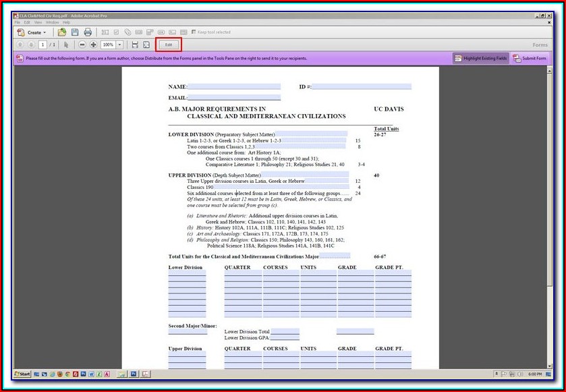Print the form using the printer icon

pos(86,32)
